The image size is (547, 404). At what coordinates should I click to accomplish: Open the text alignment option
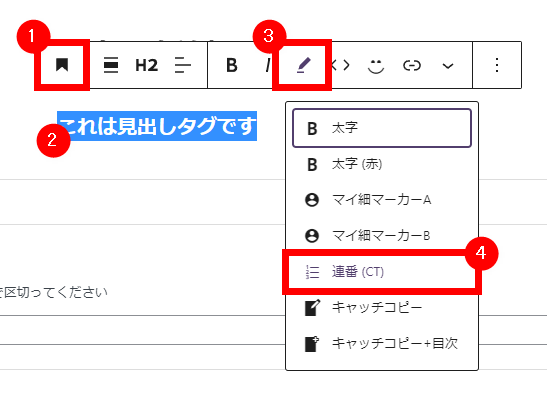(x=182, y=65)
